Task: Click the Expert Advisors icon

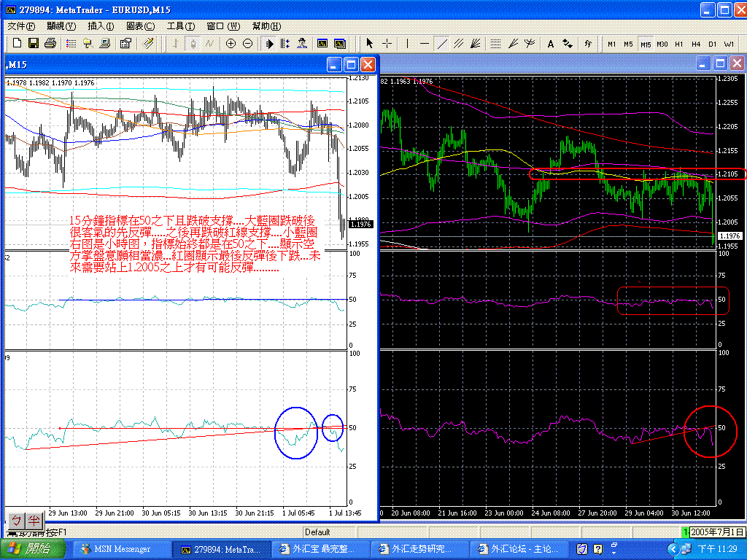Action: click(x=302, y=44)
